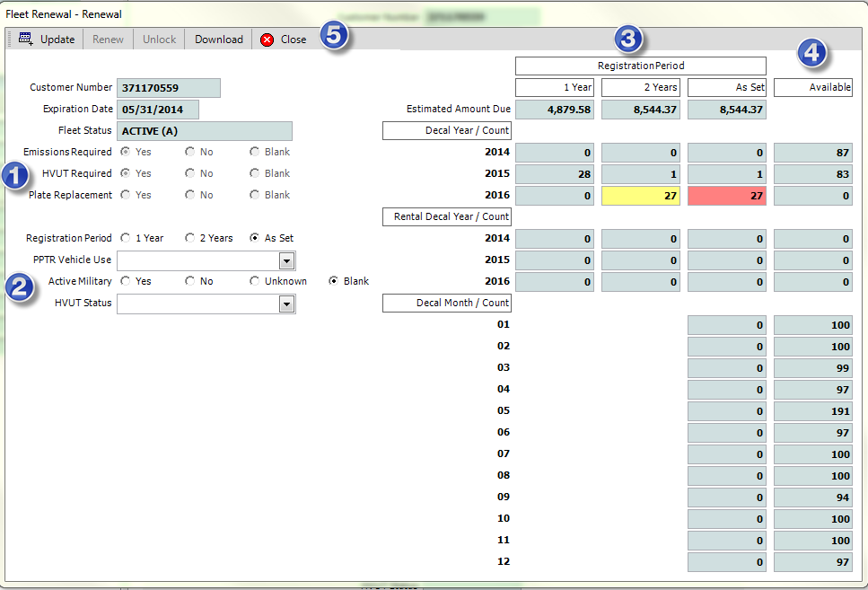Click the blue callout marker number 4
This screenshot has width=868, height=590.
812,53
